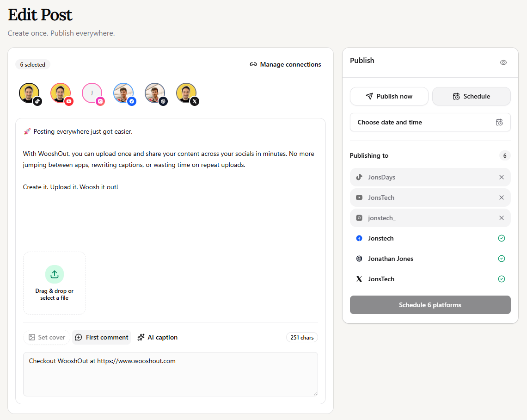Image resolution: width=527 pixels, height=420 pixels.
Task: Click the Threads icon beside Jonathan Jones
Action: tap(359, 259)
